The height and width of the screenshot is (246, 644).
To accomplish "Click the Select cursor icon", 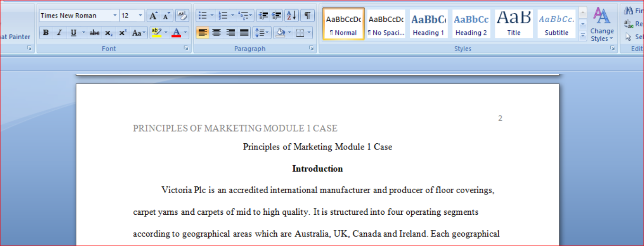I will [x=629, y=36].
